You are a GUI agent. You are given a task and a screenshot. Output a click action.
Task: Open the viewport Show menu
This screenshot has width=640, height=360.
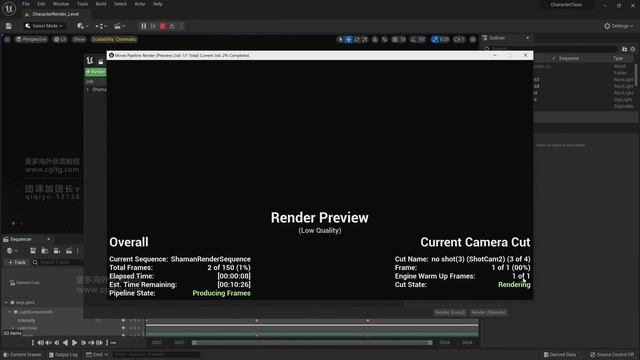tap(79, 40)
